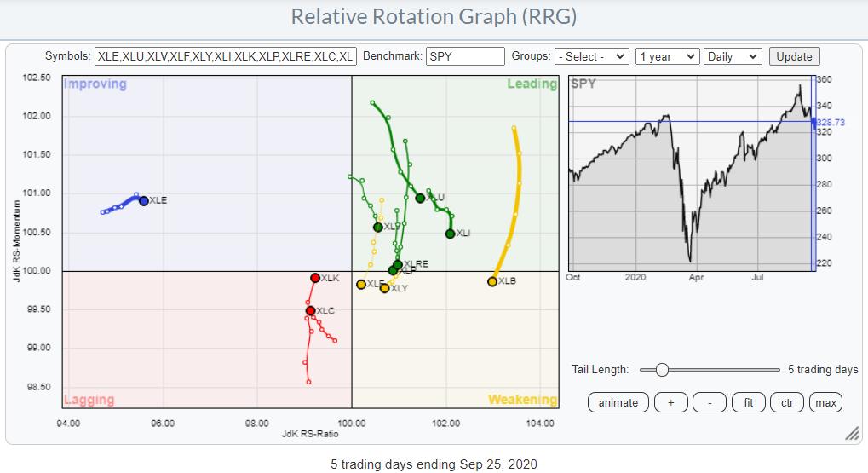Adjust the Tail Length slider handle
The width and height of the screenshot is (868, 473).
(661, 370)
